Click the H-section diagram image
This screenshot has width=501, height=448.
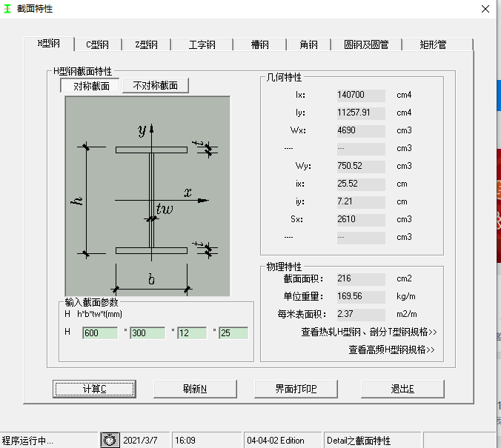(x=147, y=196)
